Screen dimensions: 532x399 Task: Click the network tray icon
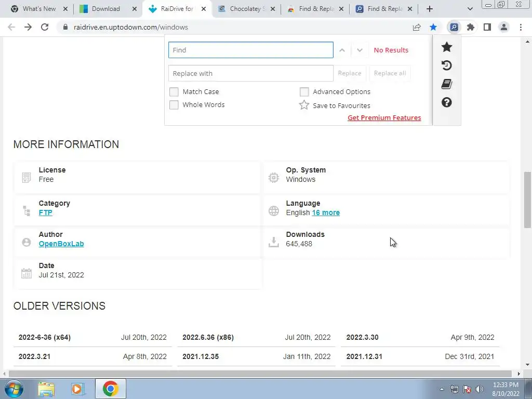point(454,389)
